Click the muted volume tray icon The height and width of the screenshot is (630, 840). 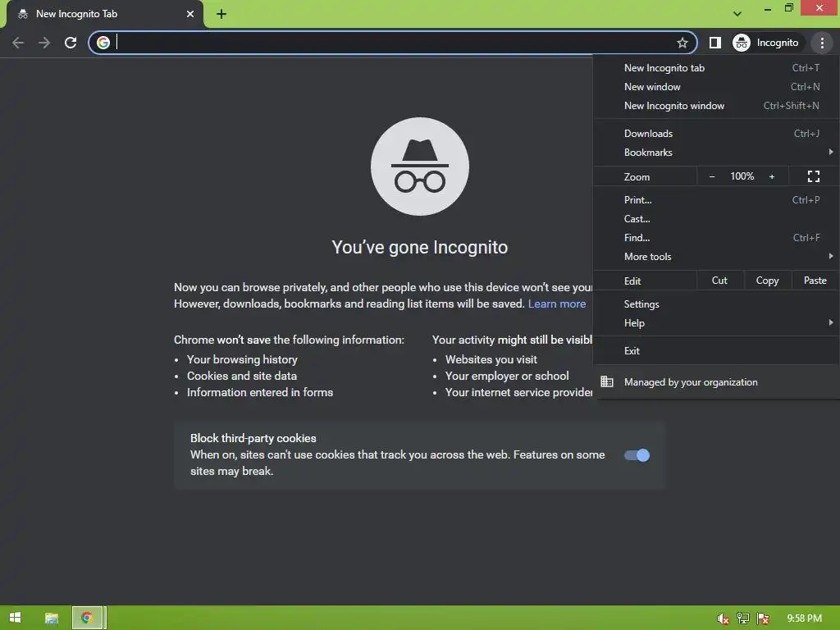pyautogui.click(x=723, y=619)
